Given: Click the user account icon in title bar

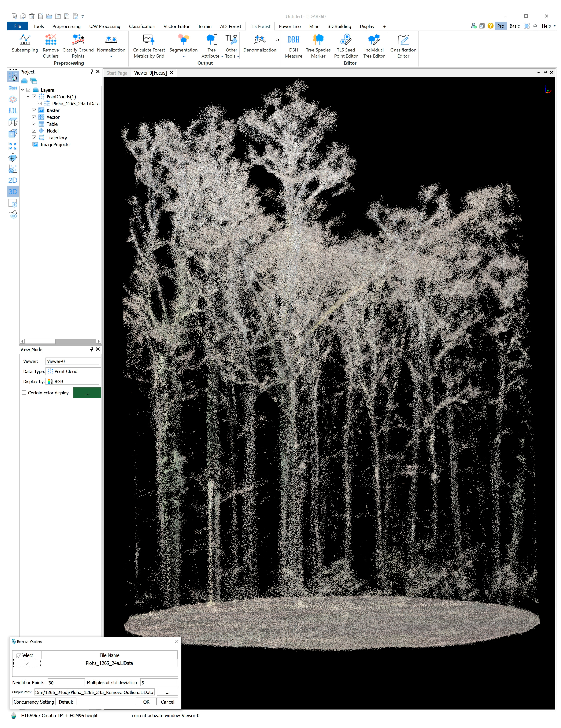Looking at the screenshot, I should 474,26.
